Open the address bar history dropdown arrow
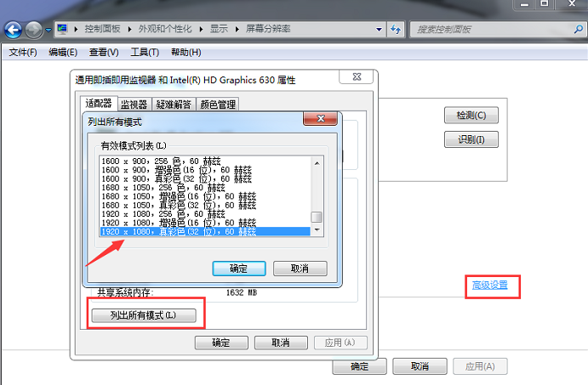Screen dimensions: 588x385 pyautogui.click(x=379, y=30)
